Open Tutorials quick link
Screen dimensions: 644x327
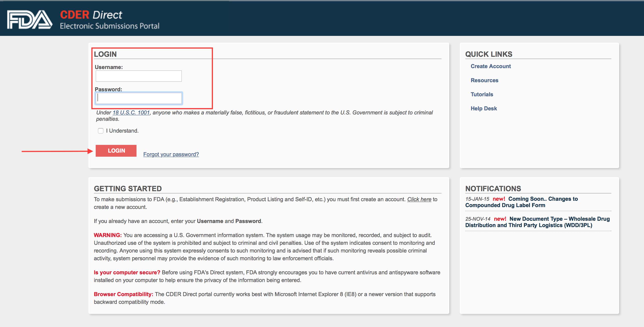482,94
